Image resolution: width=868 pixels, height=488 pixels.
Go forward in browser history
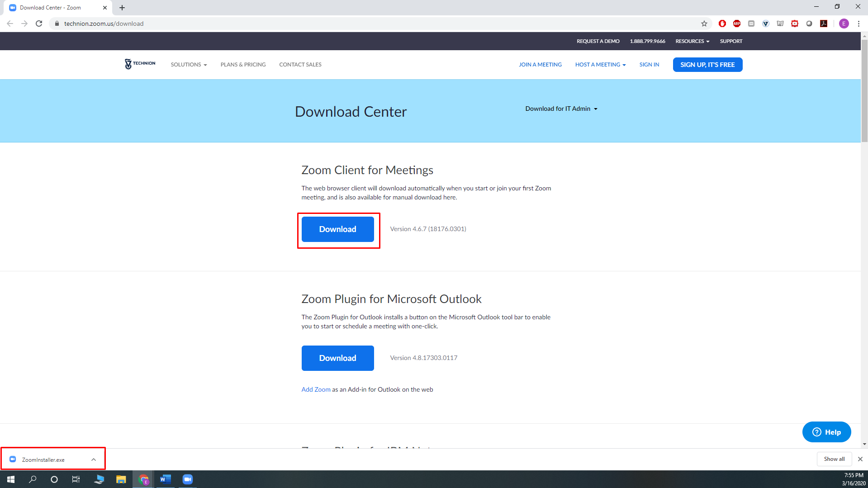tap(24, 24)
